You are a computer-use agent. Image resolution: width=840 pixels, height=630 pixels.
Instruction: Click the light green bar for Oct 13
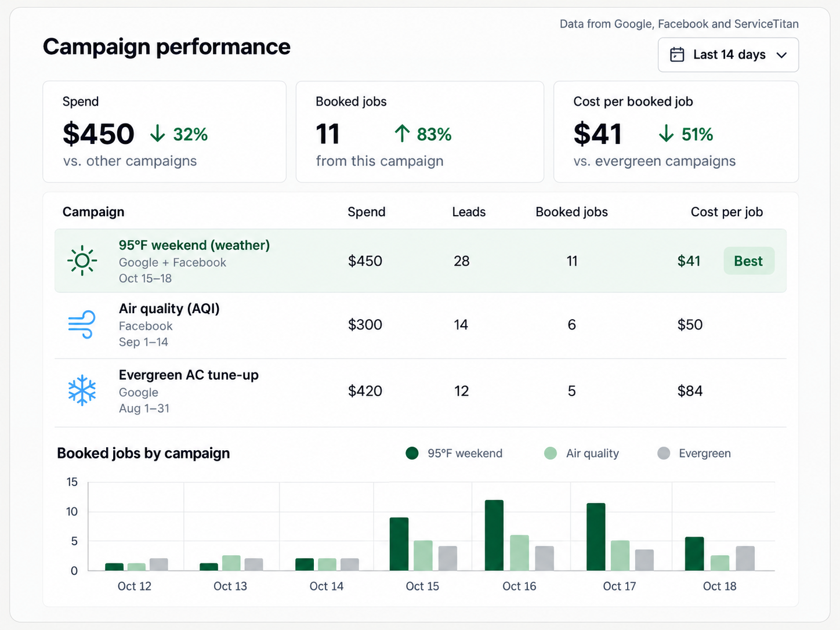pyautogui.click(x=231, y=563)
